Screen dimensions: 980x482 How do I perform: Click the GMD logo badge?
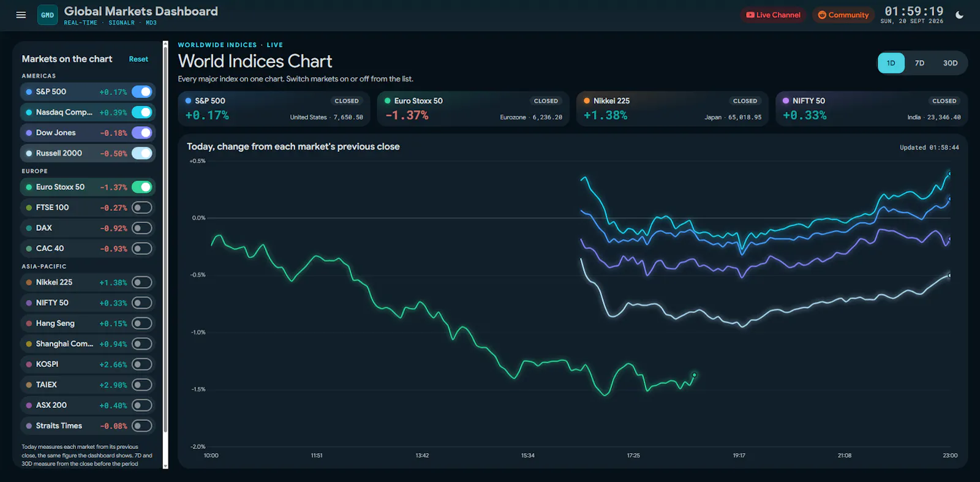[48, 15]
